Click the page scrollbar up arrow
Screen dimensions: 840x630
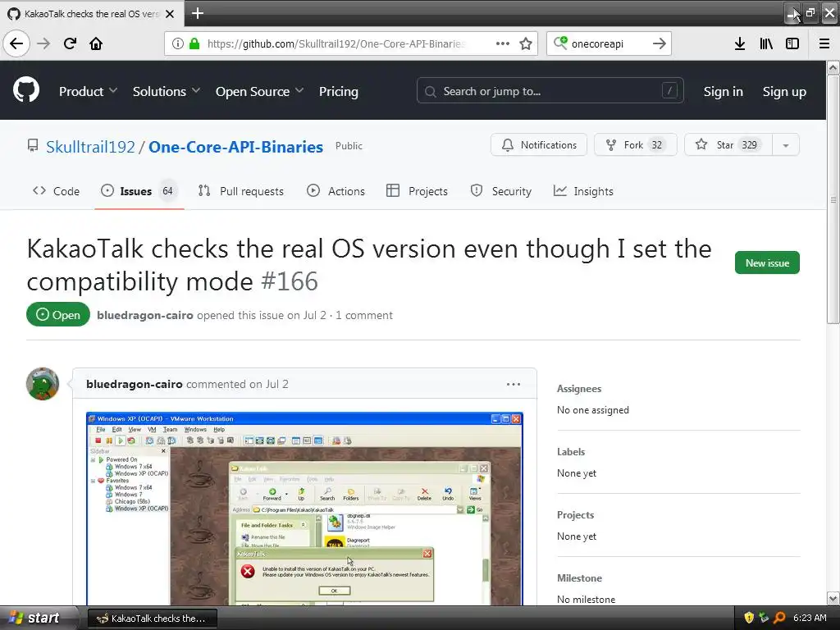[x=833, y=67]
